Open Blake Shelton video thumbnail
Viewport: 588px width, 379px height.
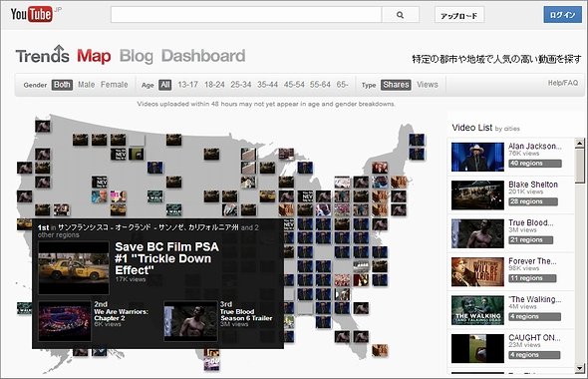click(x=477, y=195)
